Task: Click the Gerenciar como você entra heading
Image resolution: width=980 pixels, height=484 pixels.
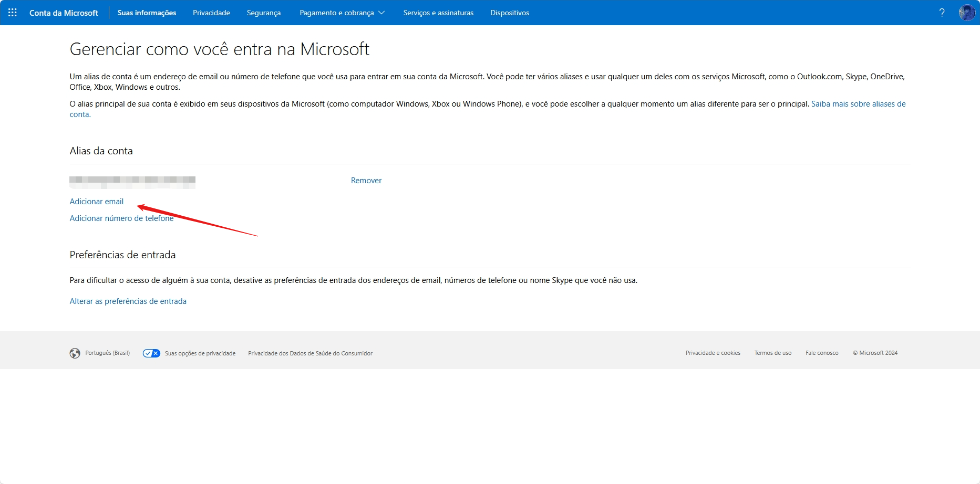Action: pos(220,49)
